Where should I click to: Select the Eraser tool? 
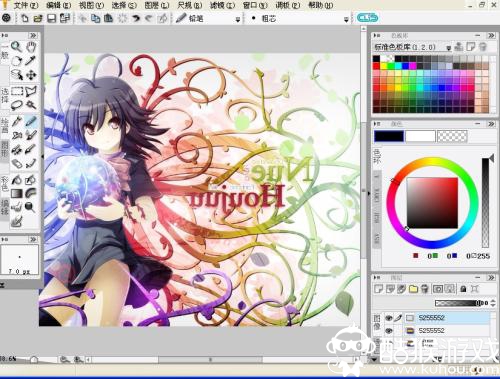[x=17, y=163]
